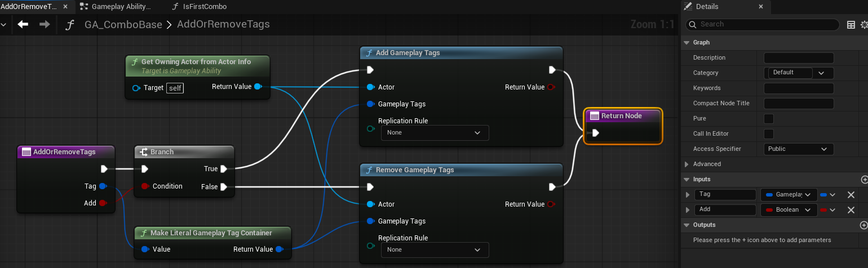Click the forward navigation arrow
The height and width of the screenshot is (268, 868).
tap(45, 24)
